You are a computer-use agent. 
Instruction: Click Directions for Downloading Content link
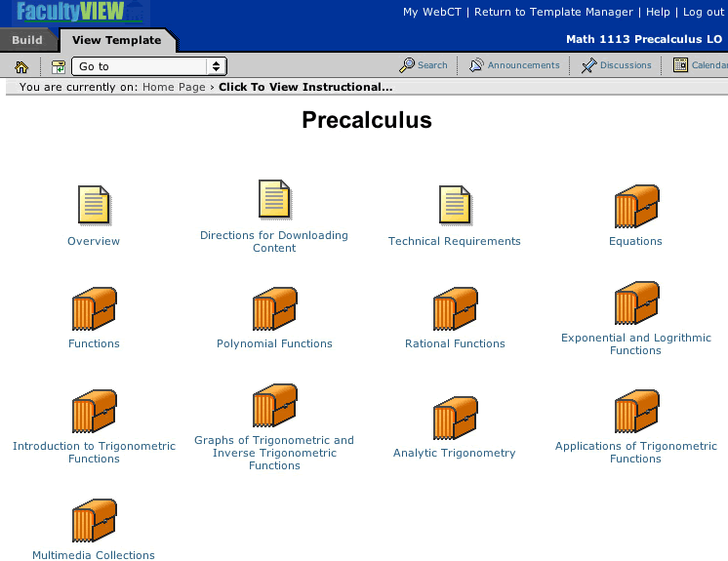pyautogui.click(x=274, y=242)
